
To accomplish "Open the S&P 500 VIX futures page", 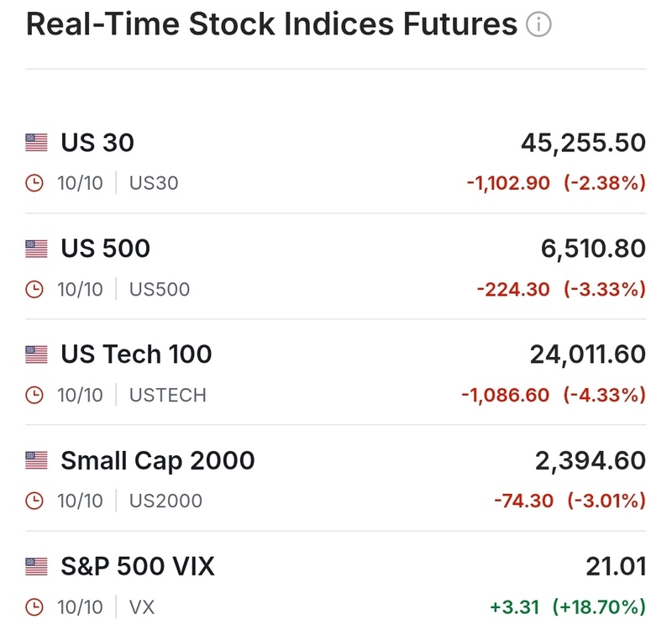I will (137, 567).
